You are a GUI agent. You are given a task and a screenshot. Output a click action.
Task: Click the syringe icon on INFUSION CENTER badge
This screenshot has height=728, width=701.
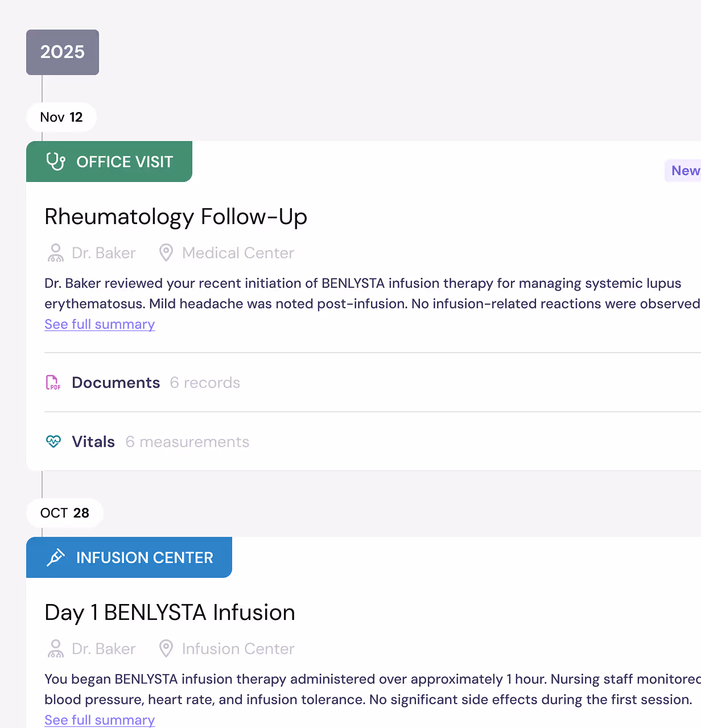[55, 557]
